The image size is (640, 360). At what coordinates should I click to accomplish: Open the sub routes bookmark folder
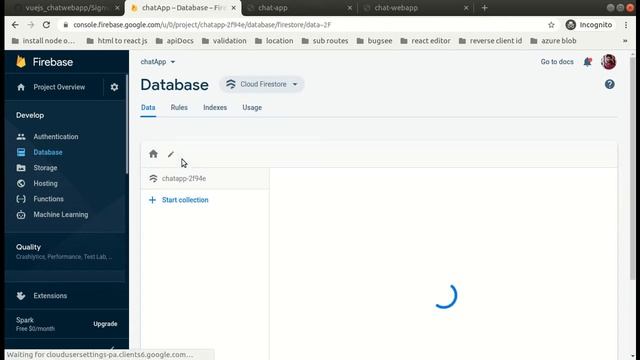pos(325,41)
